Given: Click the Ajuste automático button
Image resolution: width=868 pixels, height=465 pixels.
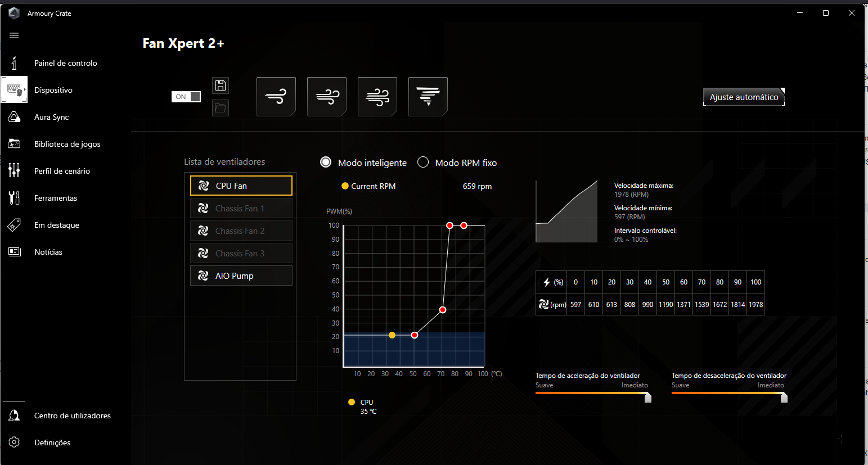Looking at the screenshot, I should pos(744,97).
